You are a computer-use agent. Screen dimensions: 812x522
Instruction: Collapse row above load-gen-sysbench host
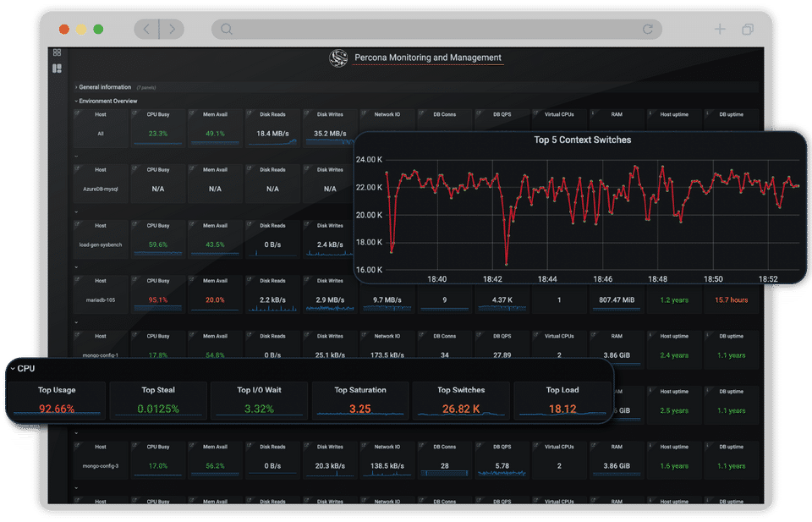[x=76, y=212]
